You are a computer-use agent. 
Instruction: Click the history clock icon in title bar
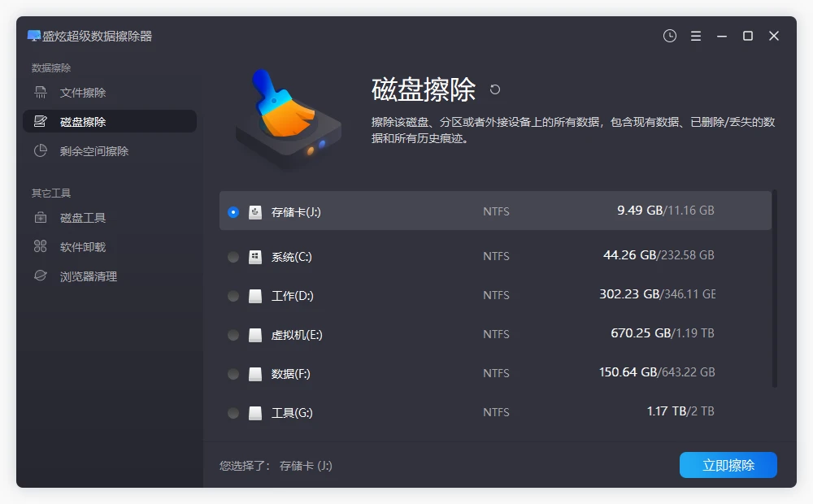coord(670,36)
